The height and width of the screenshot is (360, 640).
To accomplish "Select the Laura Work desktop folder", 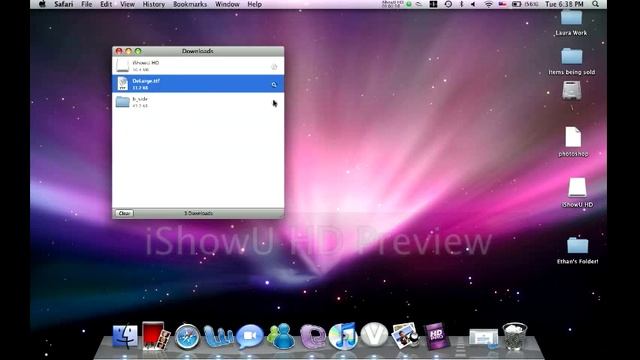I will click(571, 22).
